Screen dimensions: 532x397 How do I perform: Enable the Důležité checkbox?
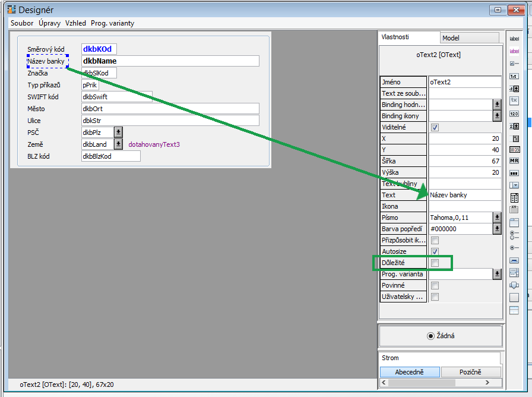435,263
